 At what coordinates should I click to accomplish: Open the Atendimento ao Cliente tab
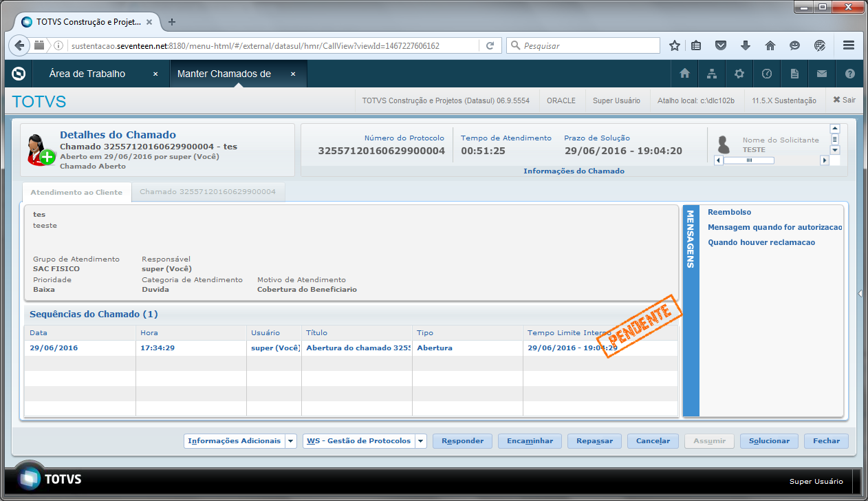(76, 192)
